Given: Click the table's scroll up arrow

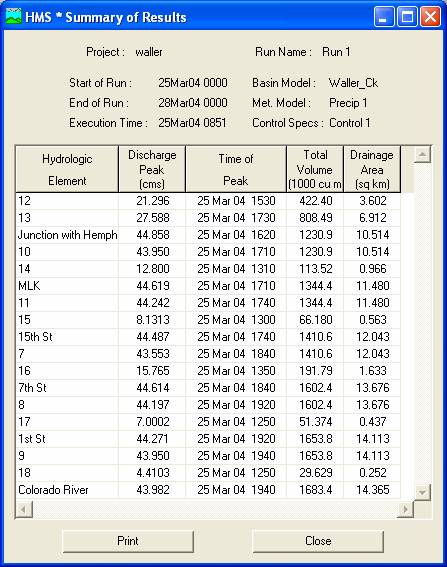Looking at the screenshot, I should pyautogui.click(x=422, y=155).
